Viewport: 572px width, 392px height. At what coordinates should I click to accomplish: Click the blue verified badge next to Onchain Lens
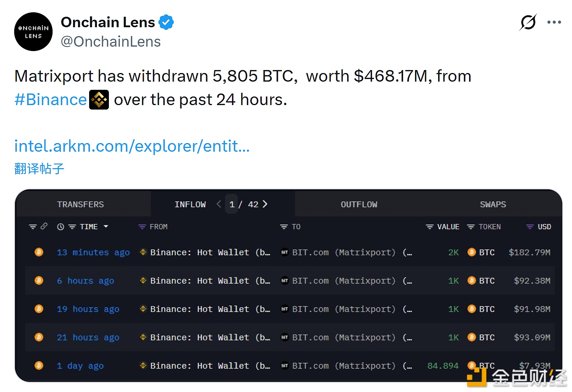click(166, 22)
